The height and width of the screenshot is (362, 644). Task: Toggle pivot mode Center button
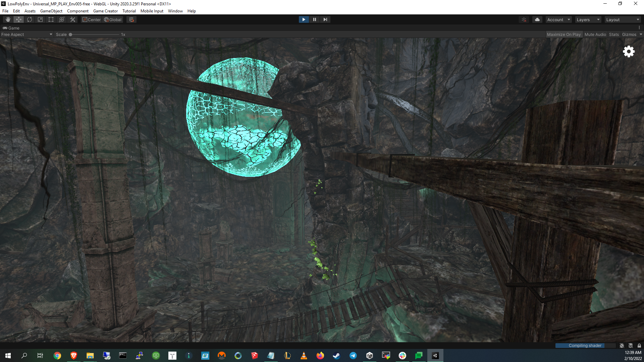[92, 19]
